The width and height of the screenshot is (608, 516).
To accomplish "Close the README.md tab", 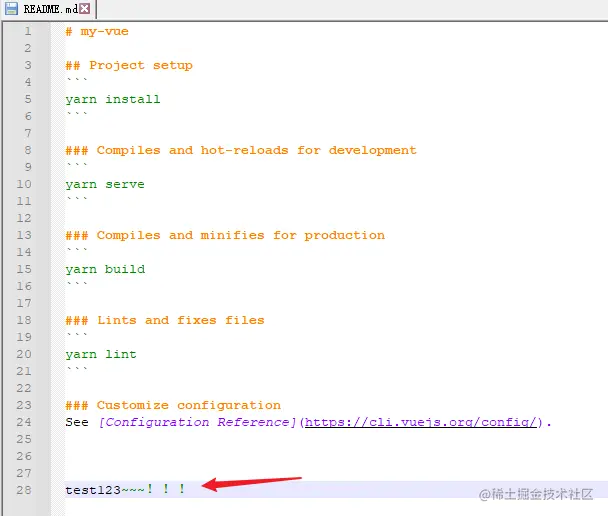I will [85, 9].
